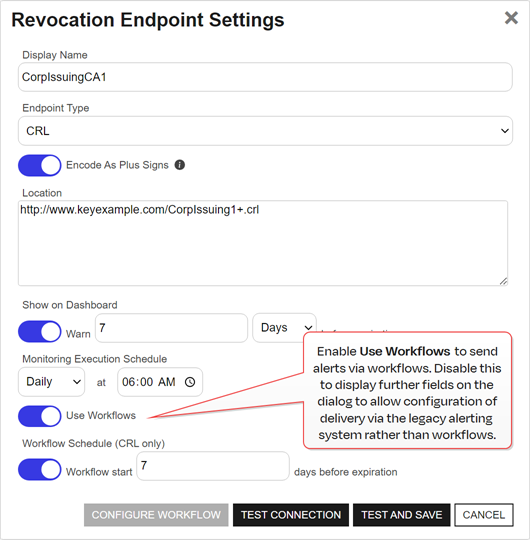This screenshot has width=530, height=540.
Task: Focus the Warn days number field
Action: coord(172,328)
